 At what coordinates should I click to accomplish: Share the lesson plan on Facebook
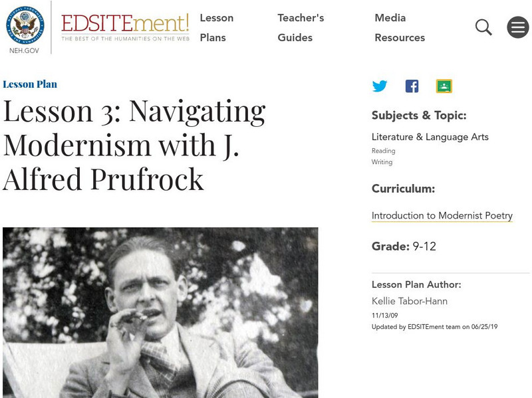click(412, 85)
